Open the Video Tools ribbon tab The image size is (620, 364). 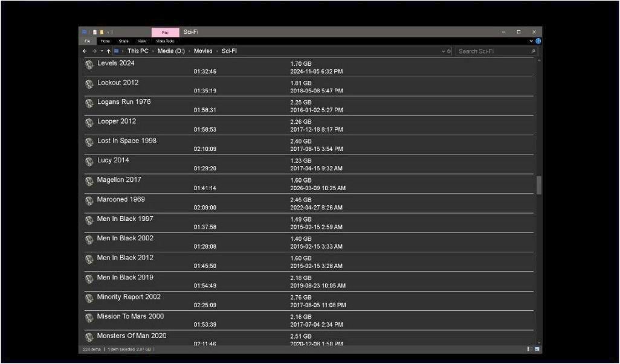pos(165,41)
